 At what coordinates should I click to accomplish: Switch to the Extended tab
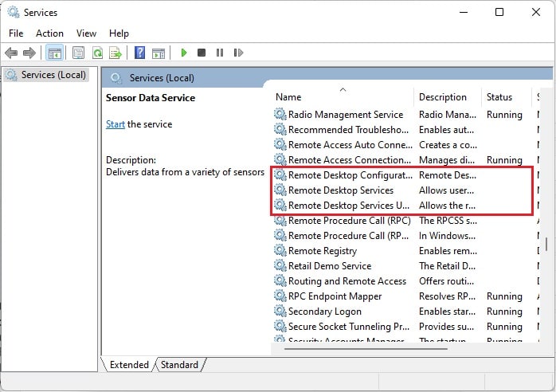point(129,365)
